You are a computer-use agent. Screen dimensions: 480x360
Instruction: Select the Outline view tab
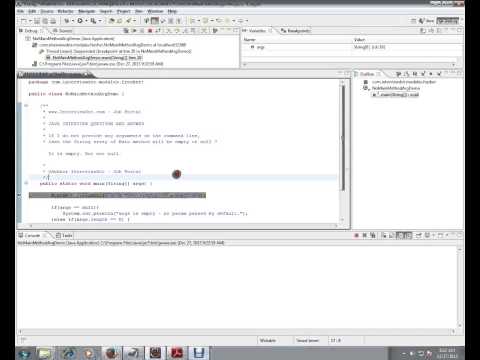point(367,74)
